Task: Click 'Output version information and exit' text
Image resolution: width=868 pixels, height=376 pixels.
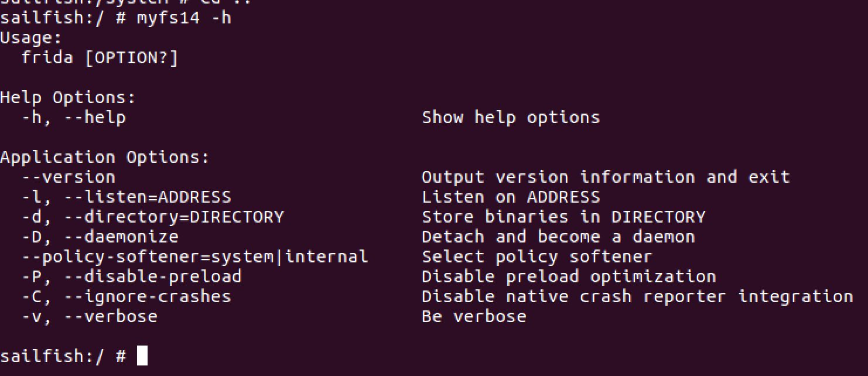Action: click(606, 177)
